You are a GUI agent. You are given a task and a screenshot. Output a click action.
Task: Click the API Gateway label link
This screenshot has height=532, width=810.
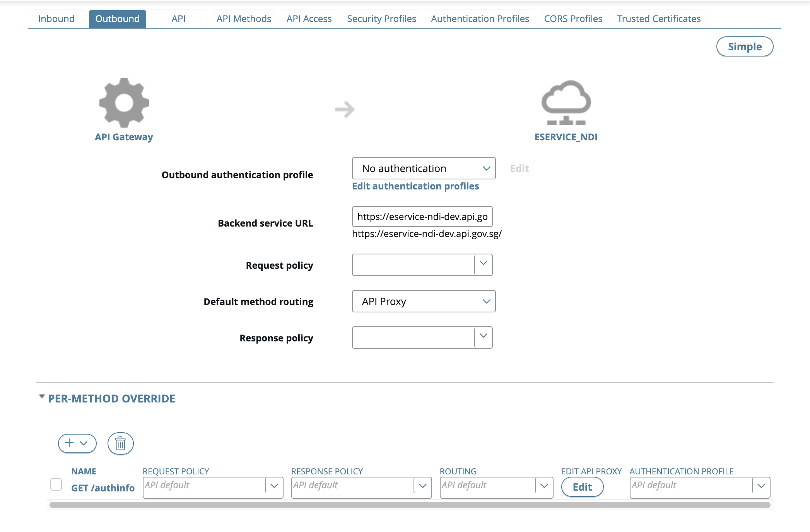point(124,137)
